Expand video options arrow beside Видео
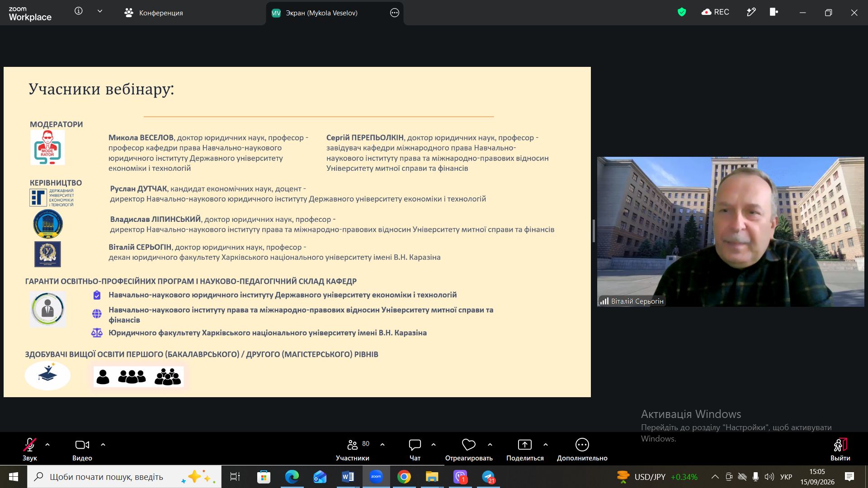868x488 pixels. (x=103, y=445)
